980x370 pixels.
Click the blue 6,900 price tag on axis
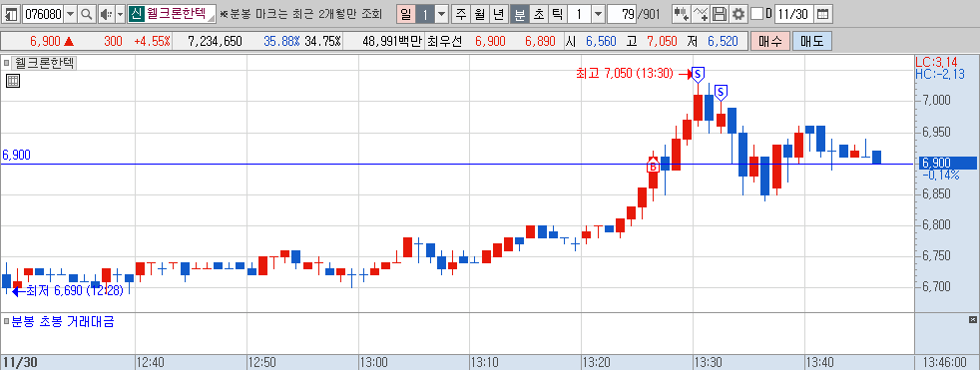click(x=946, y=163)
